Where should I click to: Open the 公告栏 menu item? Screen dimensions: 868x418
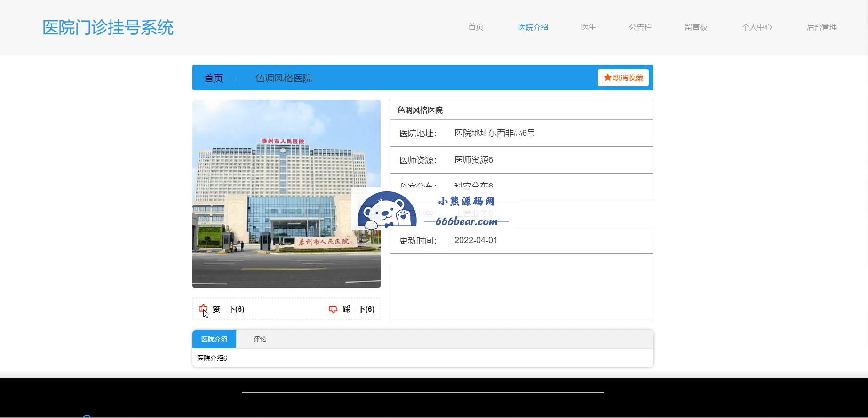click(x=640, y=27)
